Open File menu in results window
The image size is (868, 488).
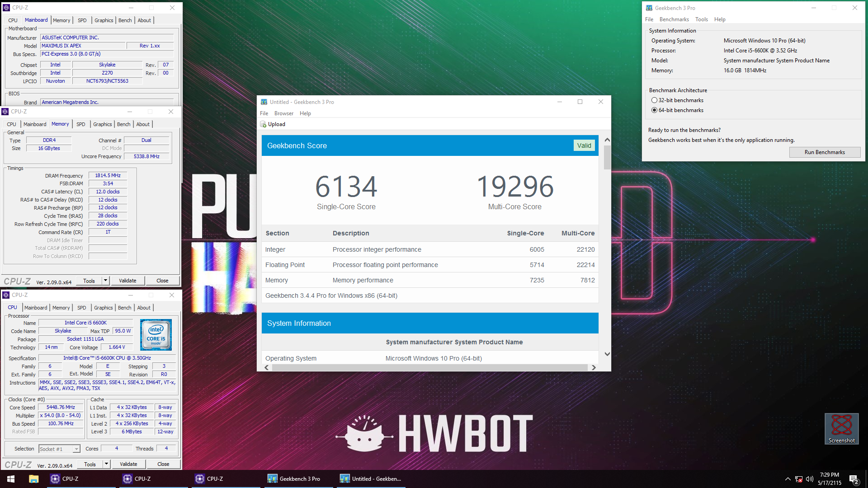[x=264, y=113]
